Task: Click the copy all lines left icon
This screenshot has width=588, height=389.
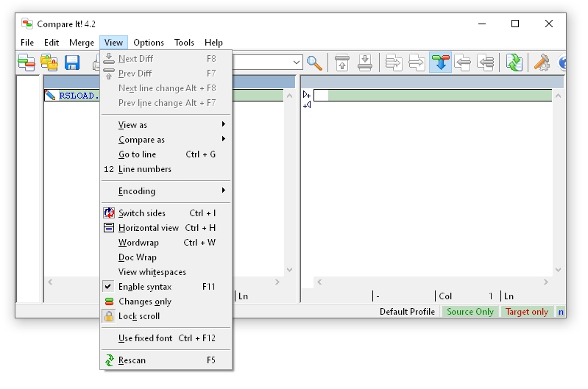Action: coord(486,63)
